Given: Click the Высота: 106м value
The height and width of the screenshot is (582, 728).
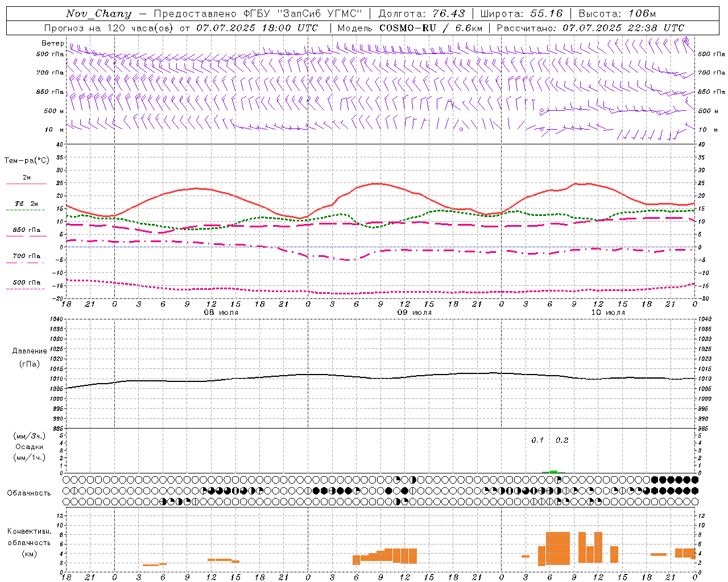Looking at the screenshot, I should [617, 14].
